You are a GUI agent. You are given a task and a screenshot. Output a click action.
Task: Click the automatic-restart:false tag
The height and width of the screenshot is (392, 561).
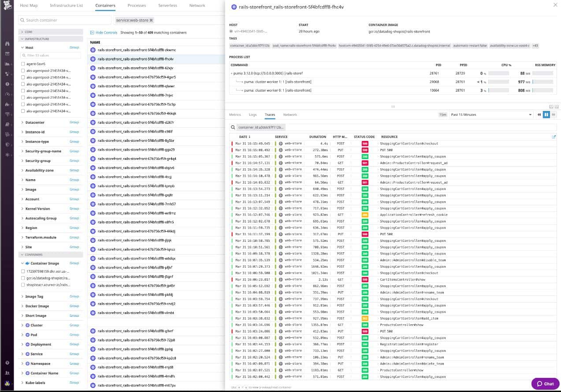pos(470,46)
